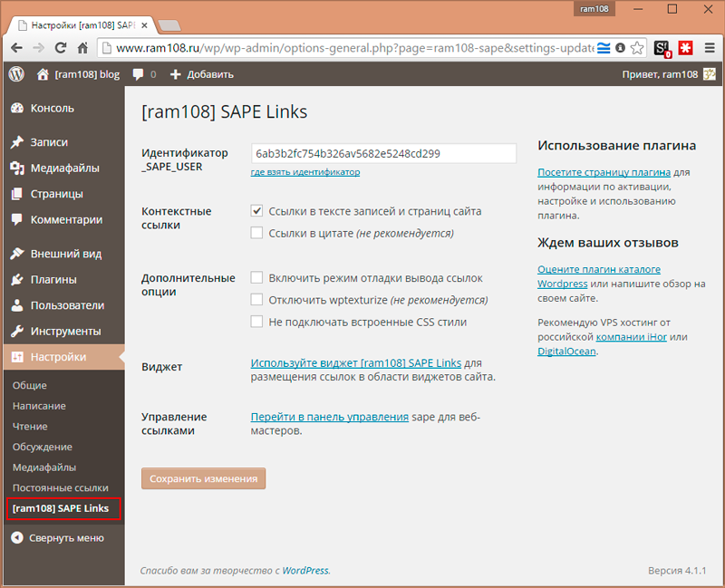Click the S extension icon with badge
Screen dimensions: 725x588
(x=662, y=49)
